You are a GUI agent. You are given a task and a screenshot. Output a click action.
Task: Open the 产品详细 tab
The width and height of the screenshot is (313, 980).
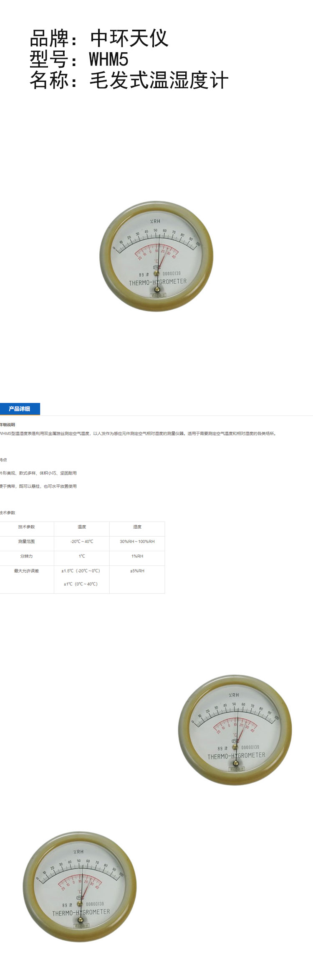point(20,409)
